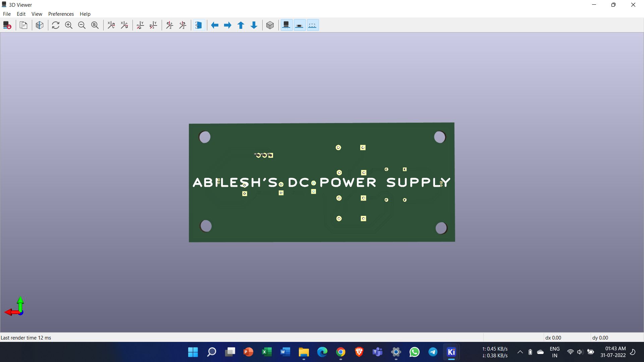Screen dimensions: 644x362
Task: Redraw the 3D view
Action: [x=56, y=25]
